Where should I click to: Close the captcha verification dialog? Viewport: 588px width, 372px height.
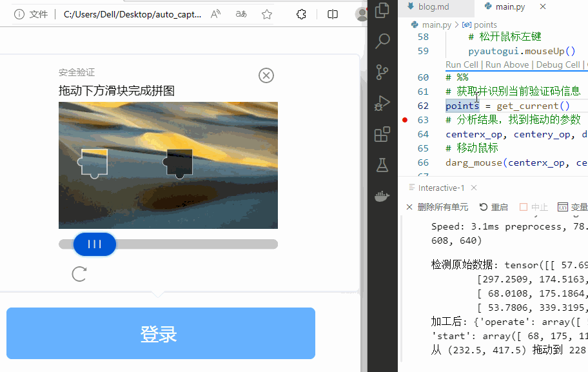pyautogui.click(x=266, y=75)
